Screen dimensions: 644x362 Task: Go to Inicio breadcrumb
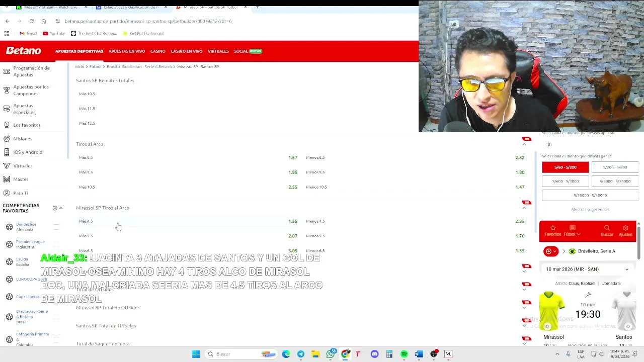pos(79,66)
